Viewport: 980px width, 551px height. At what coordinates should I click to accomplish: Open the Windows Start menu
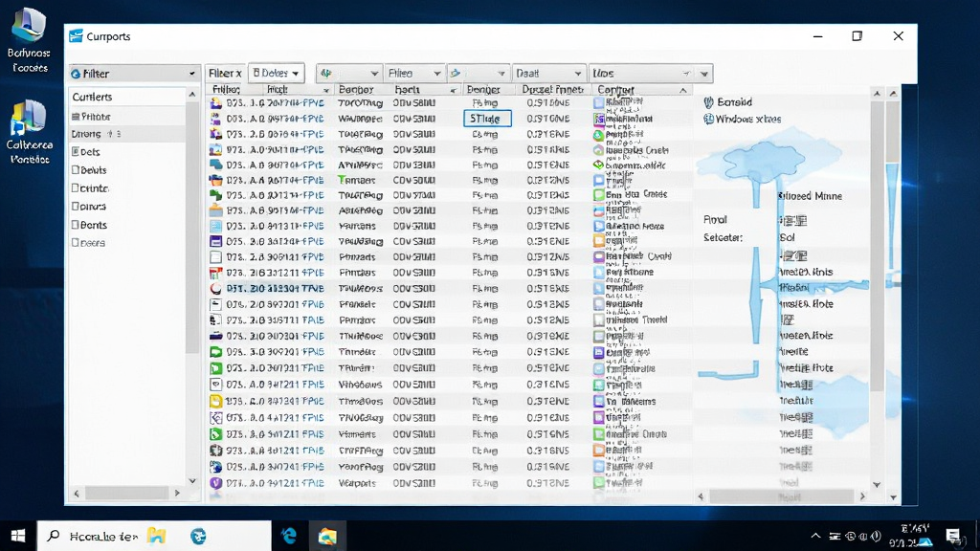[17, 536]
